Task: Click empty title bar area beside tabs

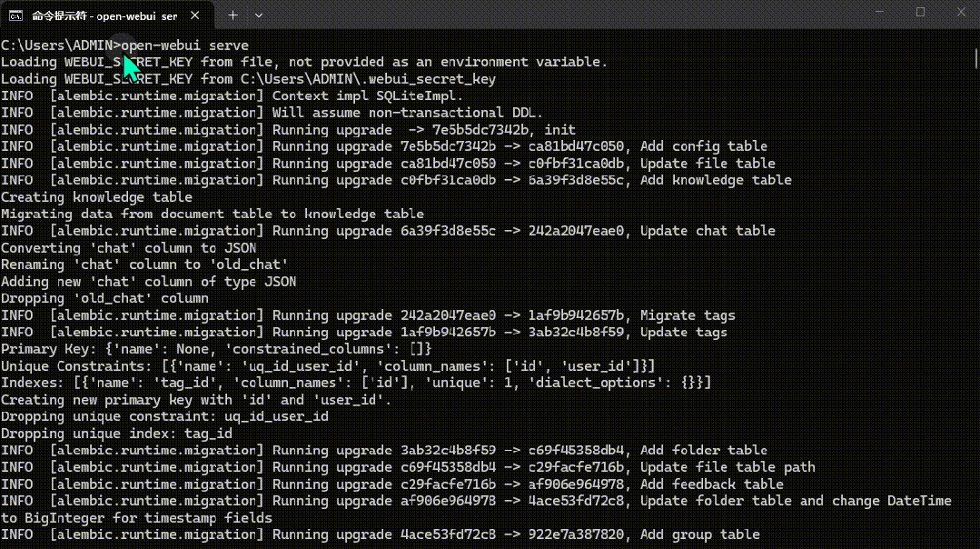Action: coord(545,14)
